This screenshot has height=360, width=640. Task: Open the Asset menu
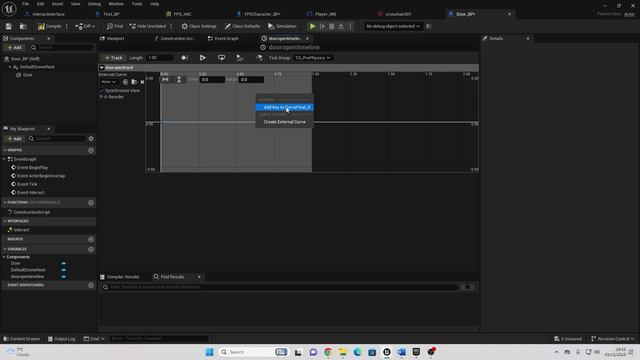57,4
